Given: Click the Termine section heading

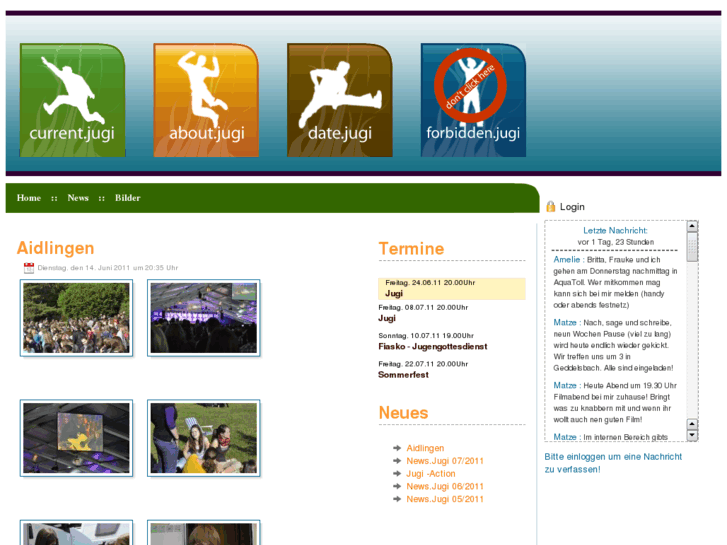Looking at the screenshot, I should pos(411,249).
